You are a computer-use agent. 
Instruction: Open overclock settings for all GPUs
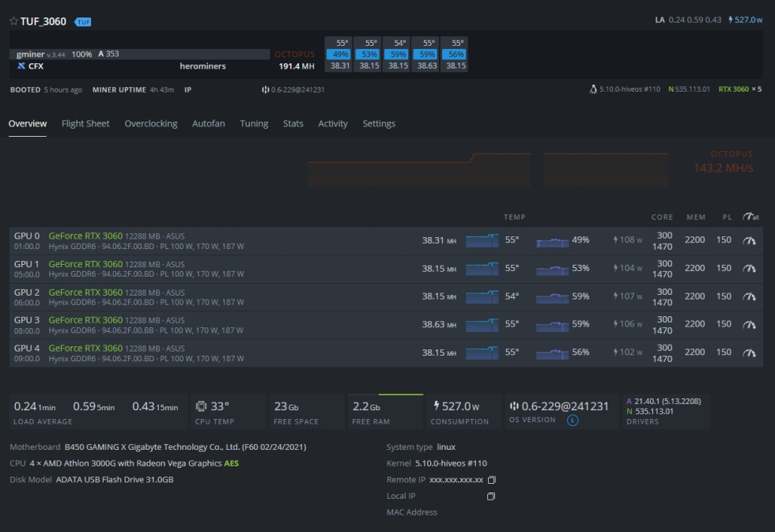point(750,217)
